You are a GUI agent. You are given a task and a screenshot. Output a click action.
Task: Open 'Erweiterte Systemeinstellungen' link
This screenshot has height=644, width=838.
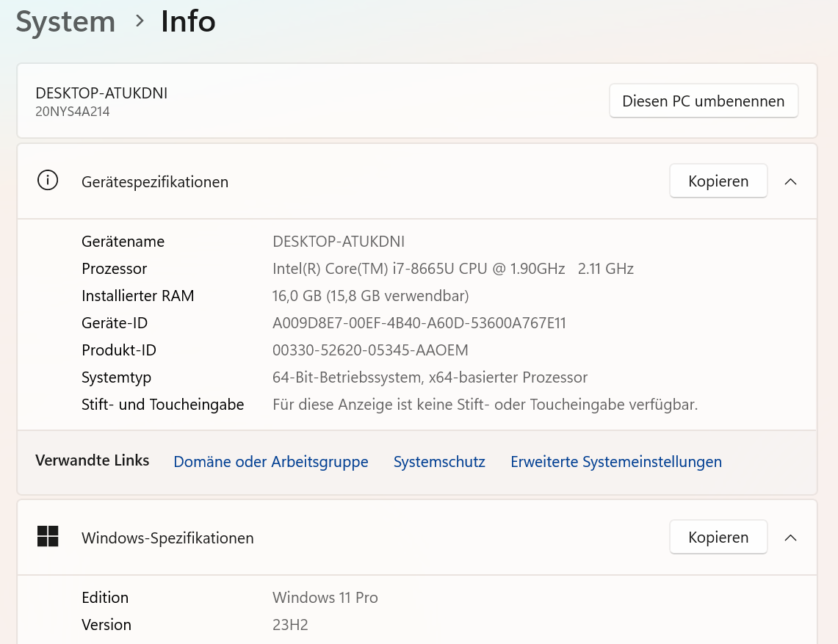point(616,462)
